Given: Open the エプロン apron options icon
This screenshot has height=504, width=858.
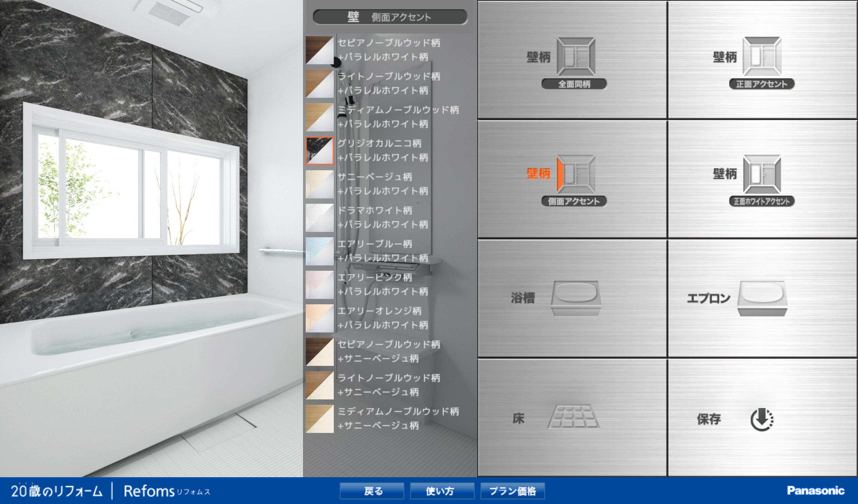Looking at the screenshot, I should 762,298.
